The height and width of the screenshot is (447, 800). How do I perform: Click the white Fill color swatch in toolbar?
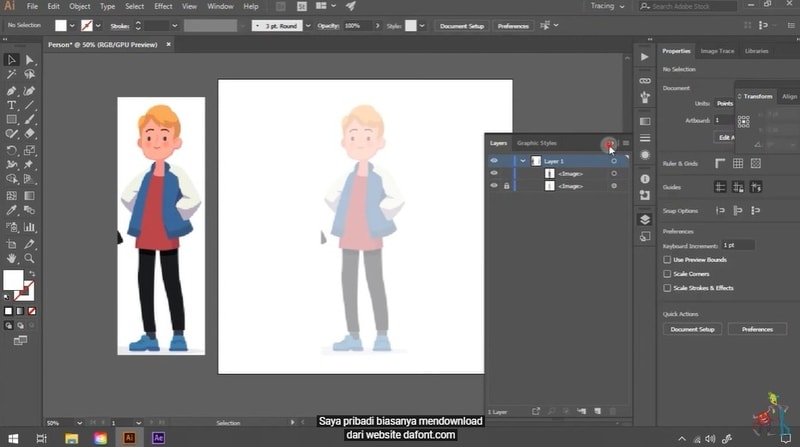point(14,280)
